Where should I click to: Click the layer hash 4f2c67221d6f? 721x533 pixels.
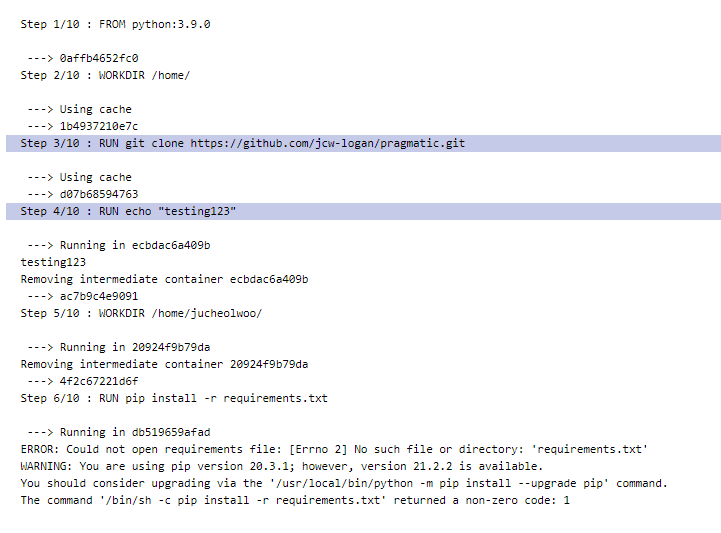coord(99,381)
